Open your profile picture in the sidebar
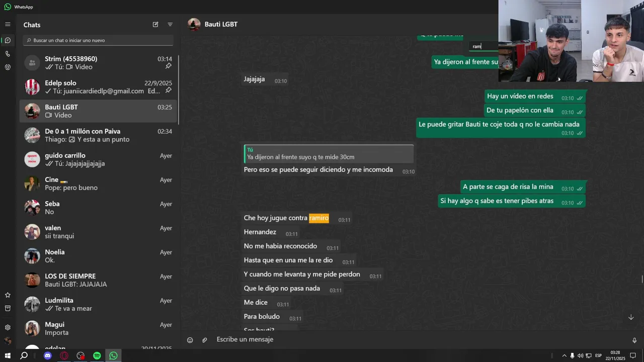This screenshot has height=362, width=644. (8, 340)
